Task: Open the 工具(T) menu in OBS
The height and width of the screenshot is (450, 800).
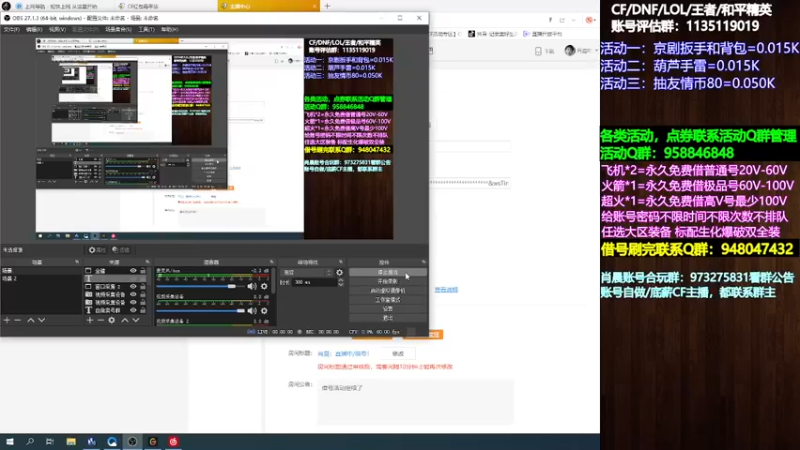Action: [x=146, y=30]
